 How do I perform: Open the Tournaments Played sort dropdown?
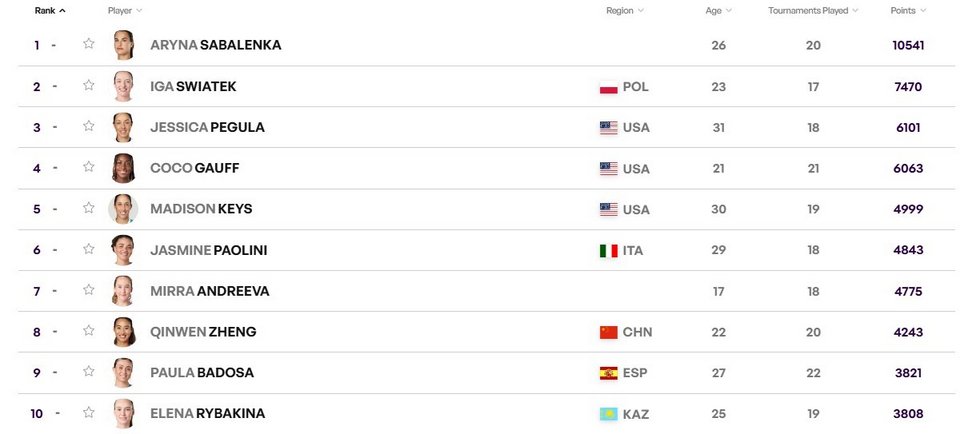point(813,10)
